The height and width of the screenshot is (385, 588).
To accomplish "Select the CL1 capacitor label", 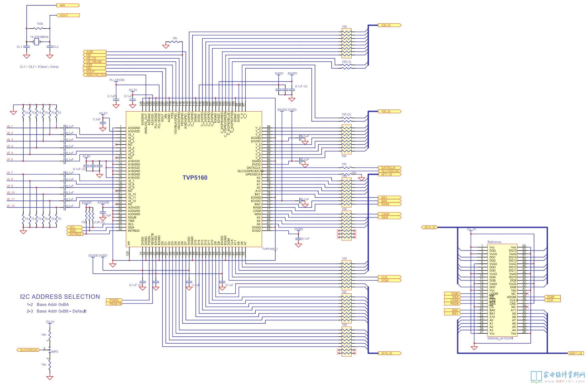I will (x=19, y=47).
